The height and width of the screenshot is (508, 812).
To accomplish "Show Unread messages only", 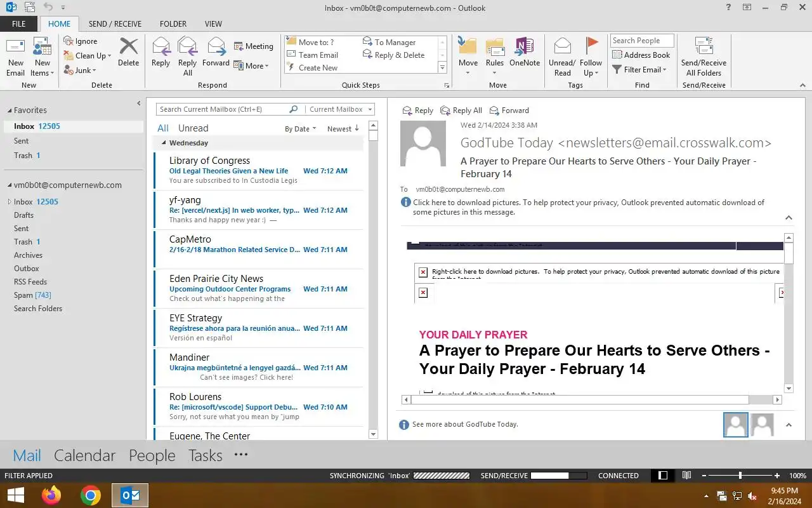I will [193, 128].
